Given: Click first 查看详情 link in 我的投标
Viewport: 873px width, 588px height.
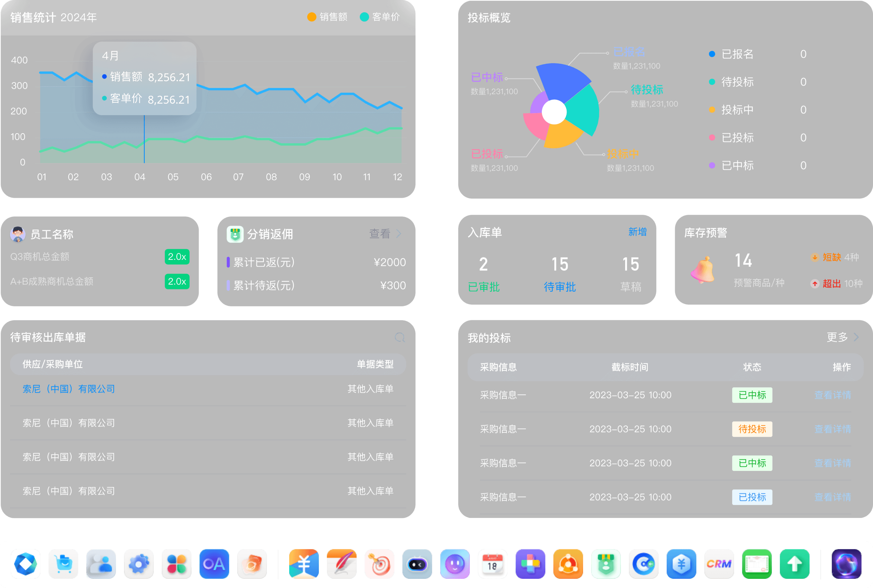Looking at the screenshot, I should (832, 395).
